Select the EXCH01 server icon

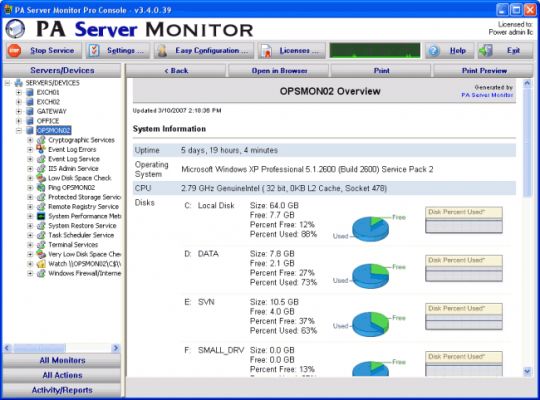pos(30,92)
